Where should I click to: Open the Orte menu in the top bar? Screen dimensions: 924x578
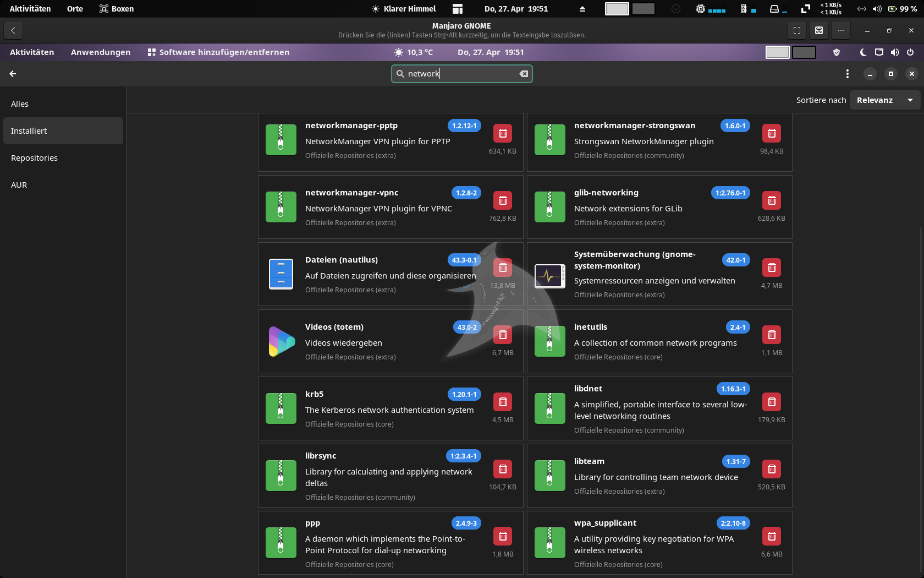[x=75, y=9]
